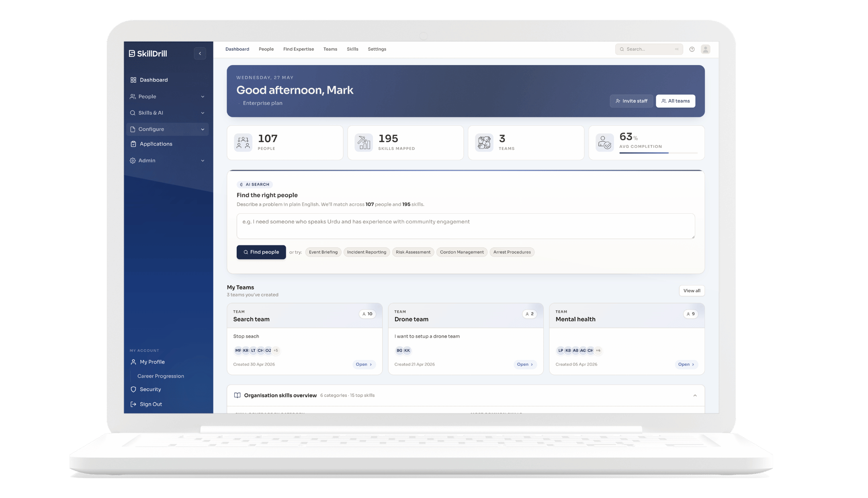
Task: Select the Risk Assessment suggestion chip
Action: point(413,252)
